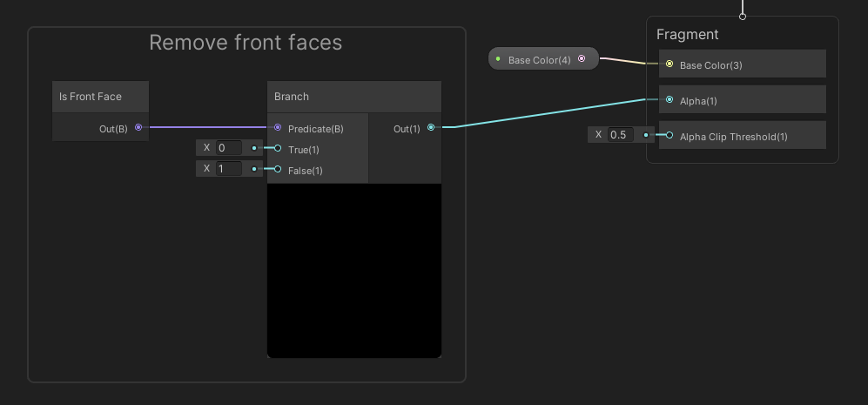Select the Alpha(1) fragment block row

pos(743,100)
